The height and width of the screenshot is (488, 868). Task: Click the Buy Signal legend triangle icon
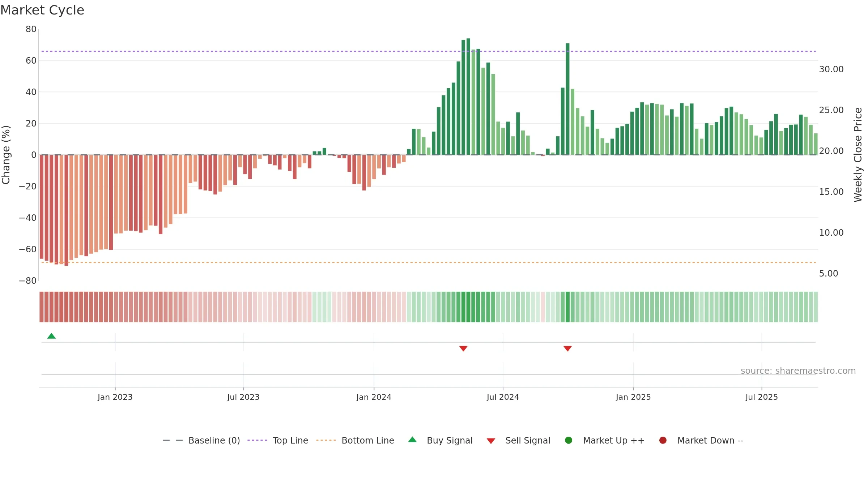point(412,440)
